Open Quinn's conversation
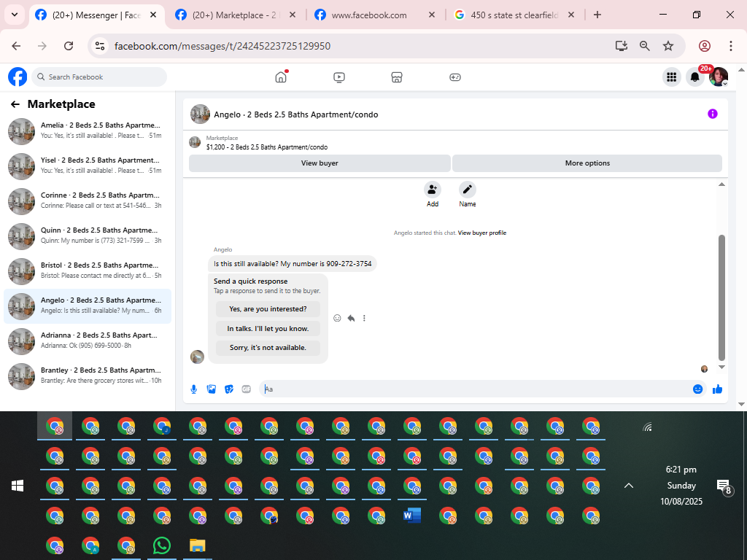This screenshot has width=747, height=560. (88, 236)
